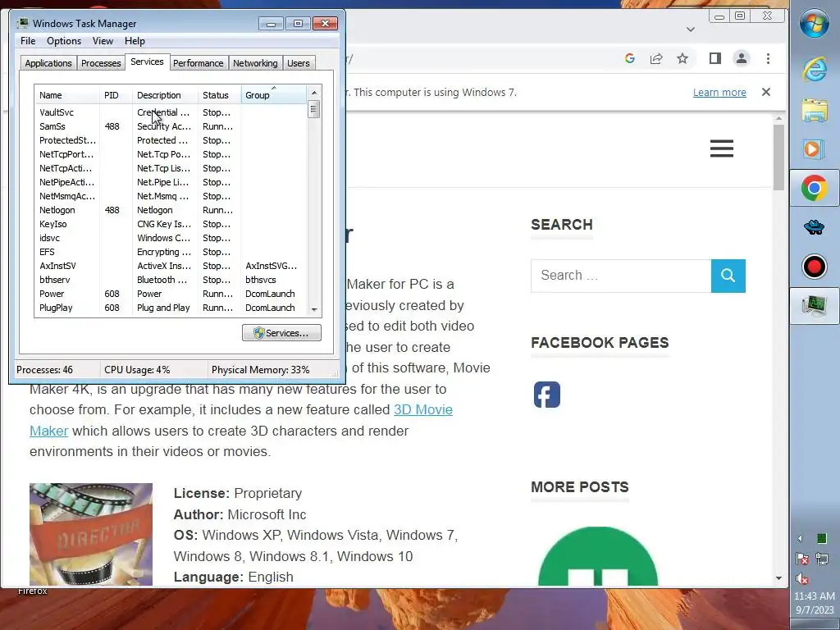Image resolution: width=840 pixels, height=630 pixels.
Task: Click the Services... button
Action: [281, 333]
